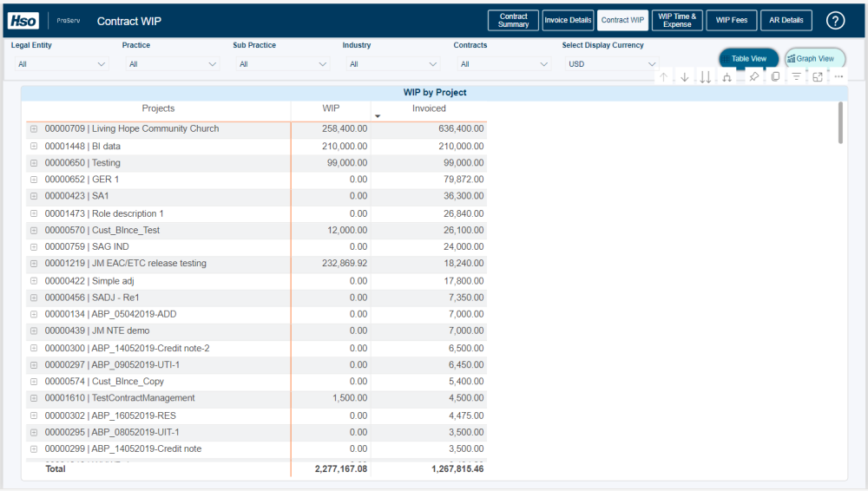This screenshot has height=491, width=868.
Task: Open focus mode for the table
Action: 818,77
